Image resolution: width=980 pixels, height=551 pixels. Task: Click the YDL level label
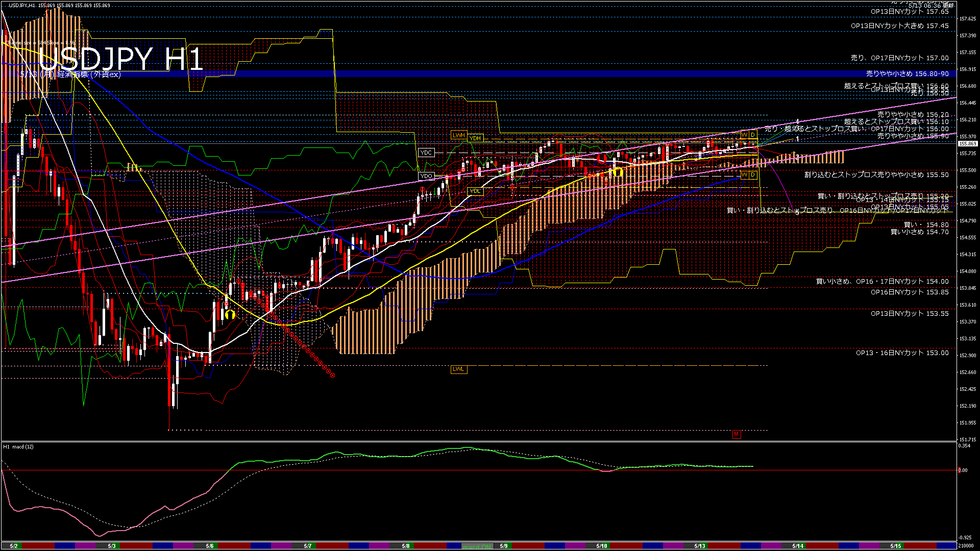(475, 191)
